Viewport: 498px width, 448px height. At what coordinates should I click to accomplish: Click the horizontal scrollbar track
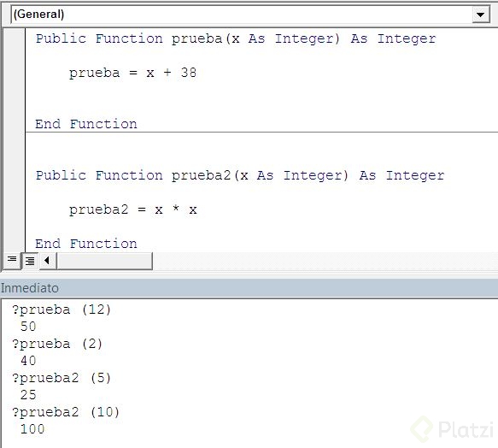[105, 261]
